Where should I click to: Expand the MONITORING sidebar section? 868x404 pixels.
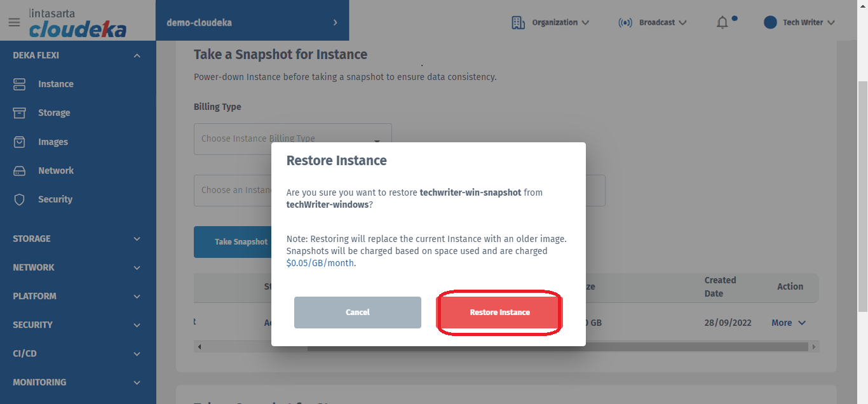(137, 382)
